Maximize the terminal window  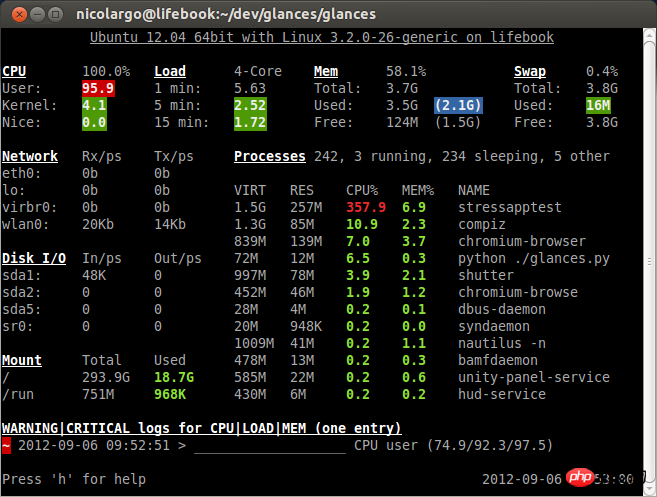55,15
